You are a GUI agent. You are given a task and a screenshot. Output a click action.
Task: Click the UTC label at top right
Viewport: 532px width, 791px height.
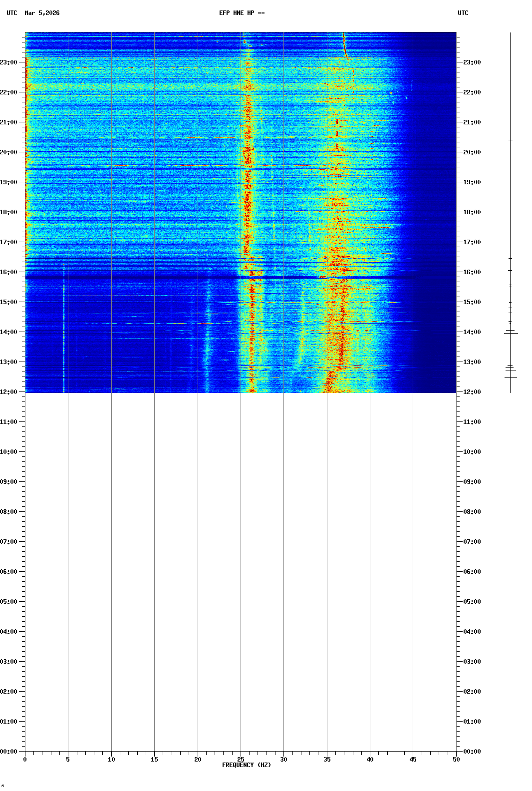(463, 13)
